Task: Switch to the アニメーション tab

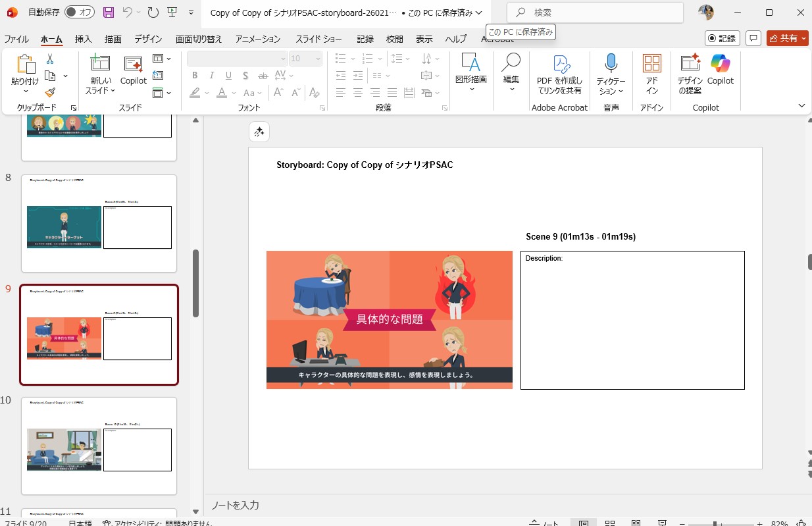Action: click(257, 39)
